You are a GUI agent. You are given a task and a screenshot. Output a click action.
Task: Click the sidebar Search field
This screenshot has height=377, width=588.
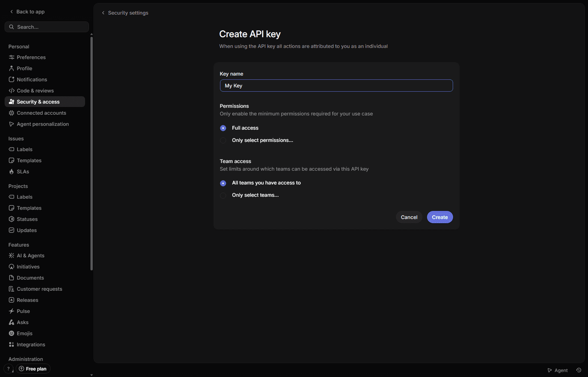click(47, 27)
